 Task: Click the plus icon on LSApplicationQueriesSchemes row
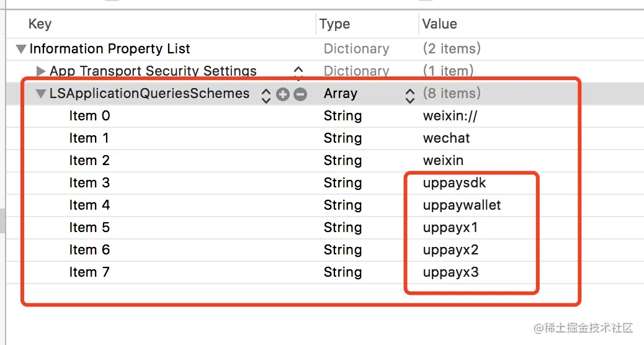tap(283, 94)
